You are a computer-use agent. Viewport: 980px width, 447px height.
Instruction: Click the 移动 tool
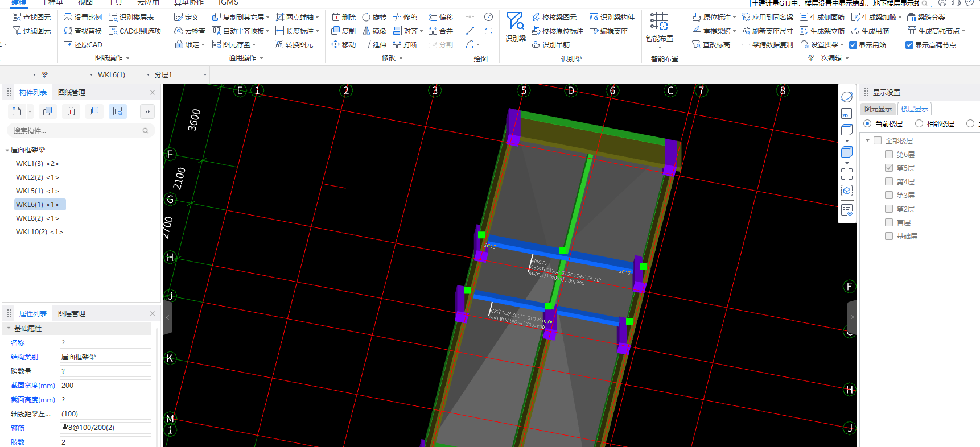point(343,44)
